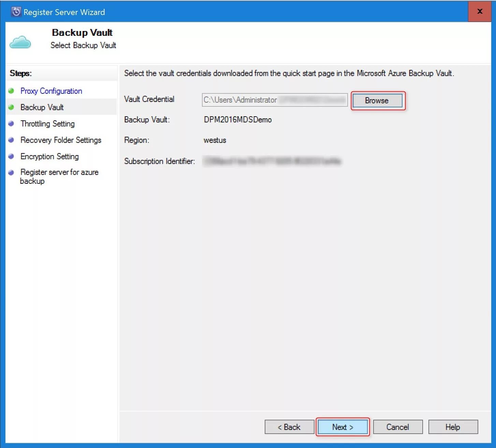The height and width of the screenshot is (448, 496).
Task: Open Help for the wizard
Action: pos(453,427)
